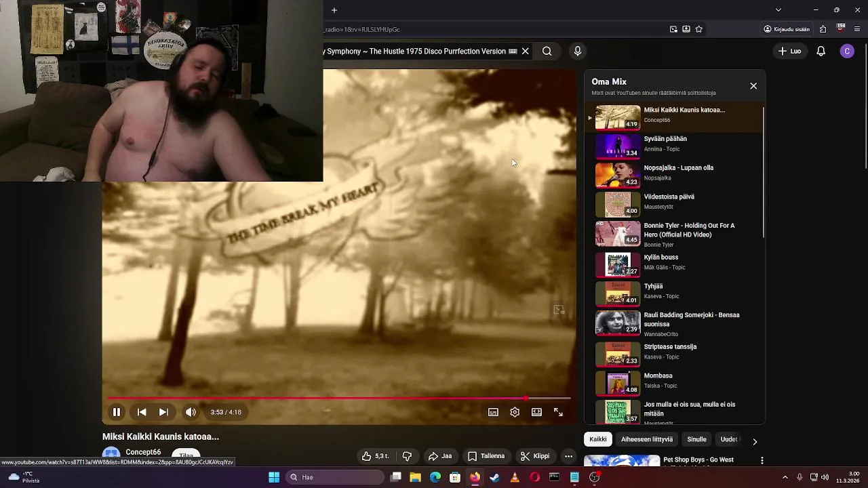Select the Aiheeseen liittyviä filter chip
Image resolution: width=868 pixels, height=488 pixels.
click(x=647, y=439)
